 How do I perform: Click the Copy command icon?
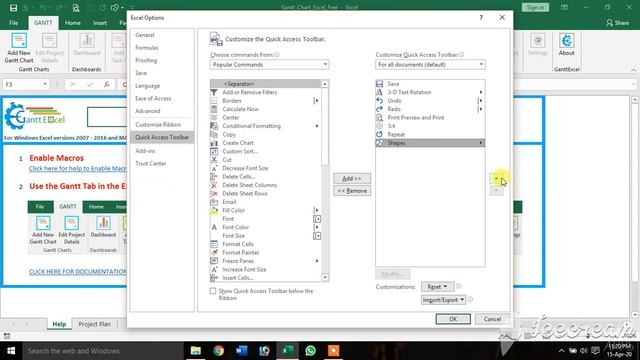(x=214, y=134)
